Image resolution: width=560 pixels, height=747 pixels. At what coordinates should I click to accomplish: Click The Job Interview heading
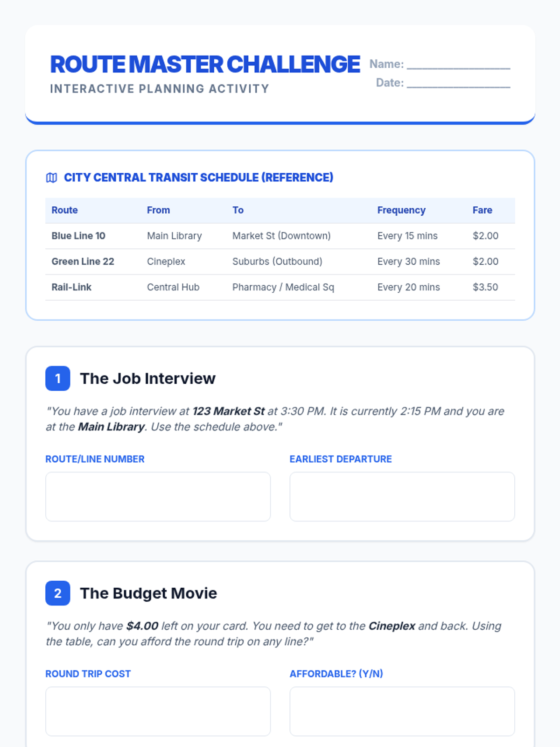pyautogui.click(x=147, y=379)
